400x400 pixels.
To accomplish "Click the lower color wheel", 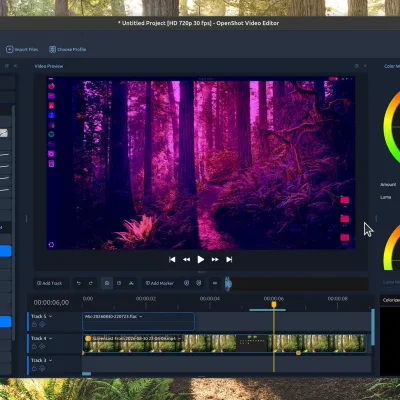I will (392, 248).
